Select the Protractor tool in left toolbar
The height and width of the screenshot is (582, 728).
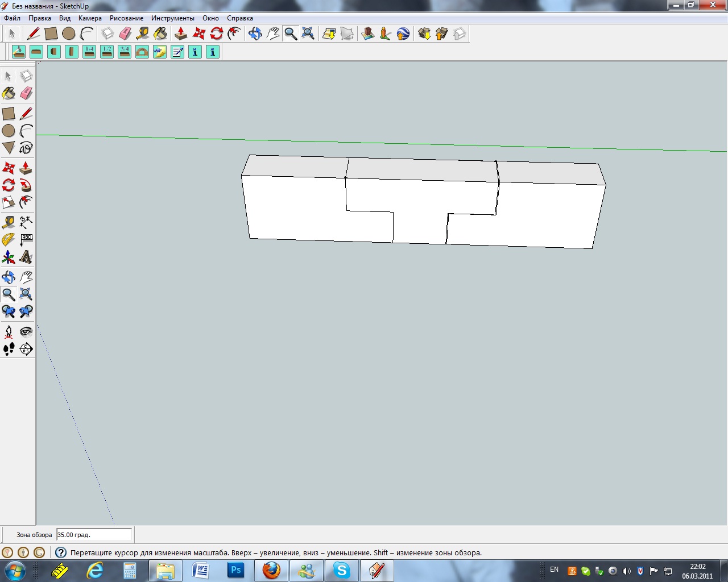(x=9, y=240)
